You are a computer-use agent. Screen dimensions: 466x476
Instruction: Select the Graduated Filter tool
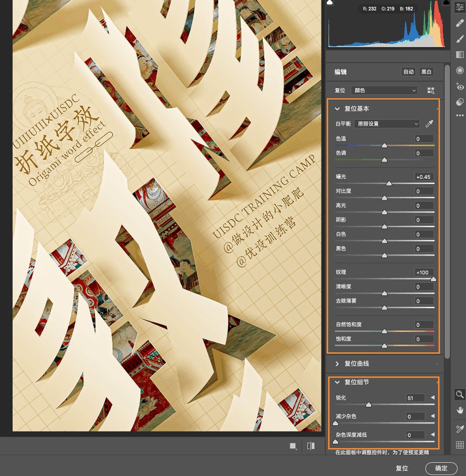coord(459,55)
